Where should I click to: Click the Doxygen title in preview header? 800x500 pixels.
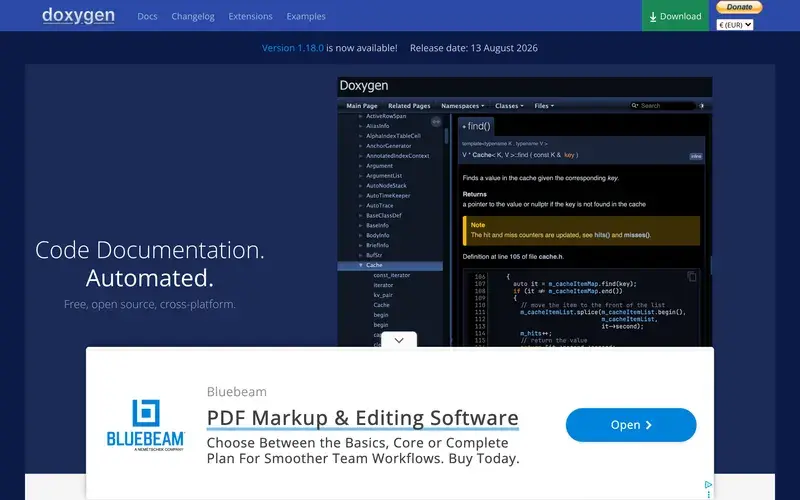tap(364, 86)
